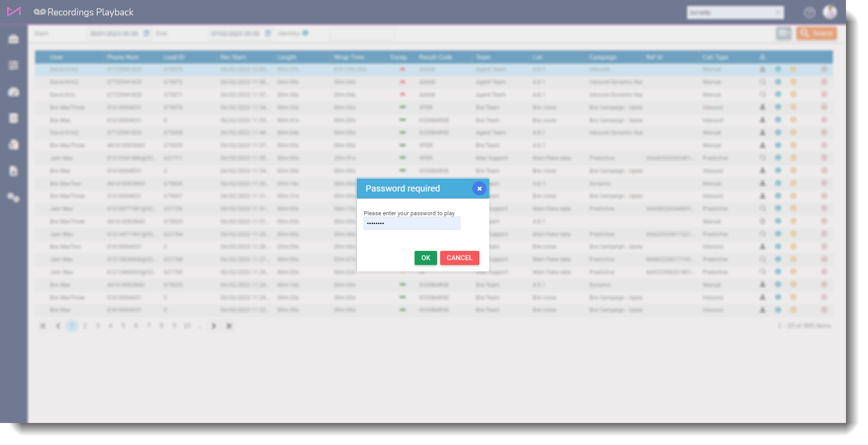
Task: Sort by the Length column header
Action: pyautogui.click(x=286, y=57)
